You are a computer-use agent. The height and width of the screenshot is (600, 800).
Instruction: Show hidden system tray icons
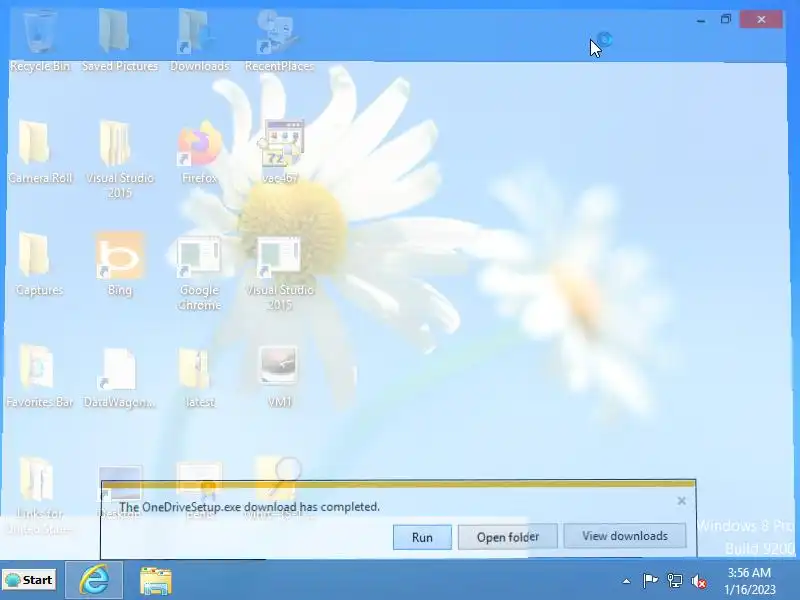[626, 581]
